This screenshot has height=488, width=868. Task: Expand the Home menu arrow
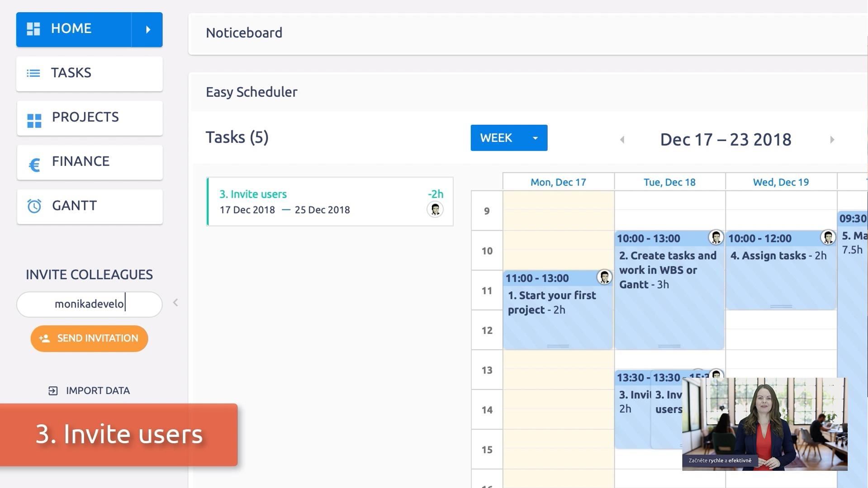point(147,30)
